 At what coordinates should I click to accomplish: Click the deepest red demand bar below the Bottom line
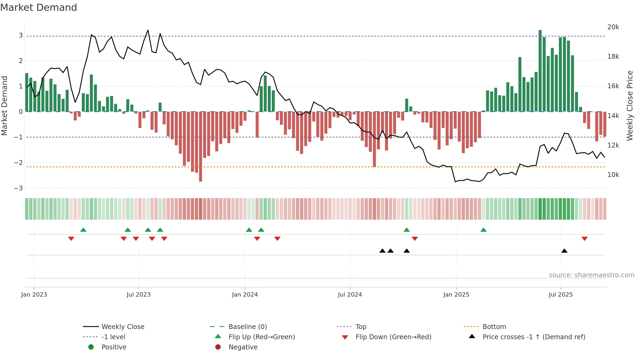[200, 147]
